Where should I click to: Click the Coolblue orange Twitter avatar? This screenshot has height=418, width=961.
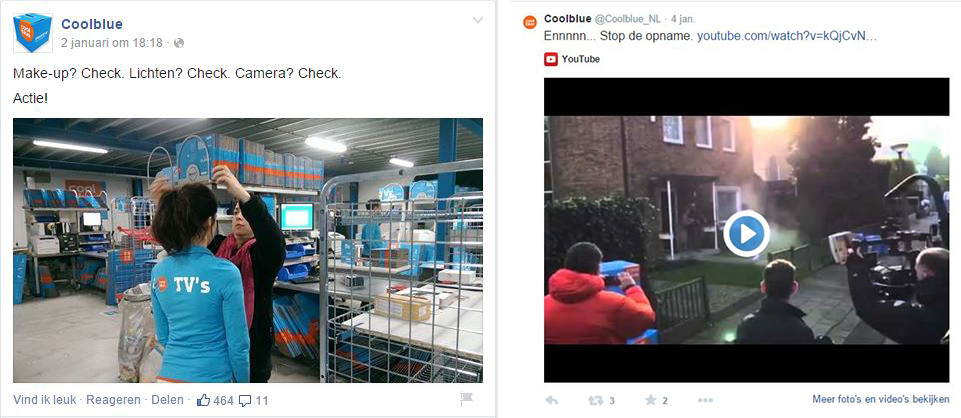point(530,23)
